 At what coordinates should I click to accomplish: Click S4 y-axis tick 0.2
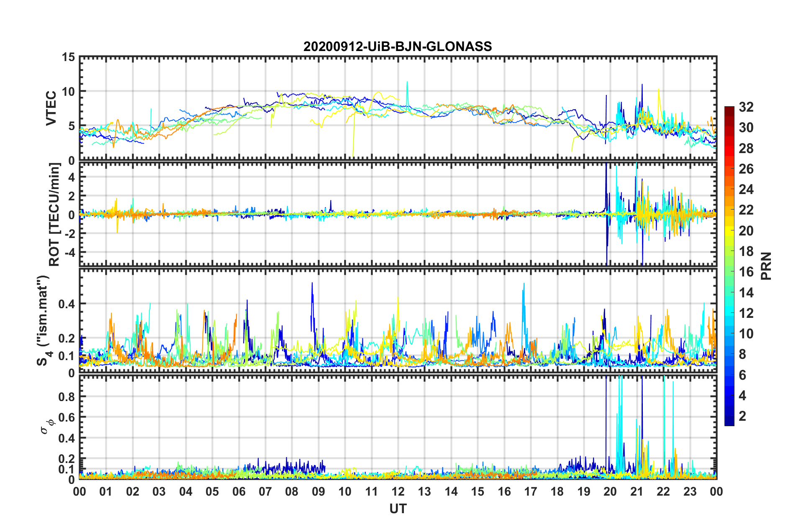[x=67, y=339]
